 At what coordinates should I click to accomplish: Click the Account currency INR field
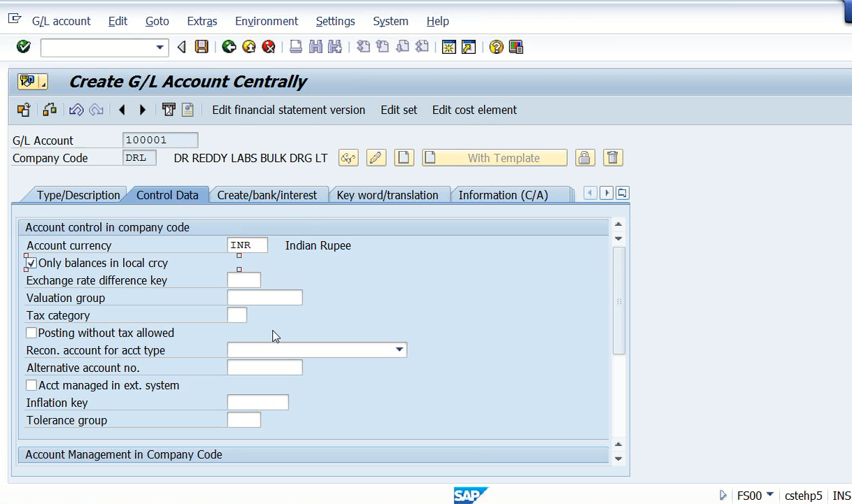(x=248, y=245)
